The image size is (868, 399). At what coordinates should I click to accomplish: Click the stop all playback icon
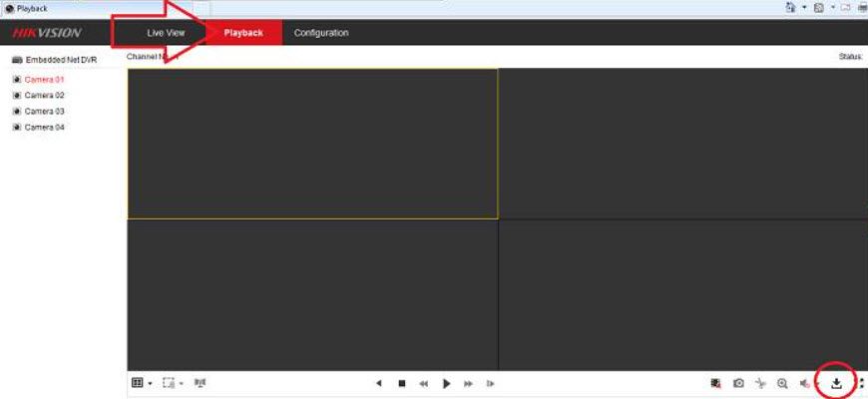tap(715, 383)
